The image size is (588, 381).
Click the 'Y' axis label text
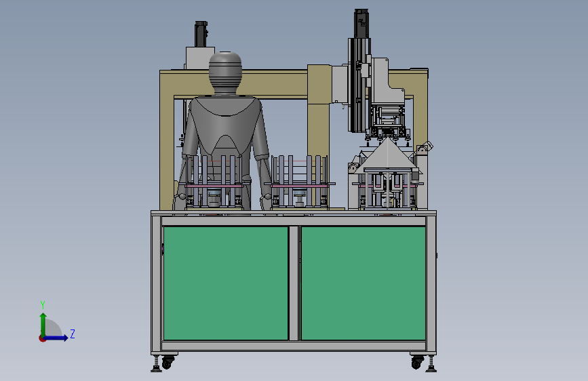click(43, 305)
